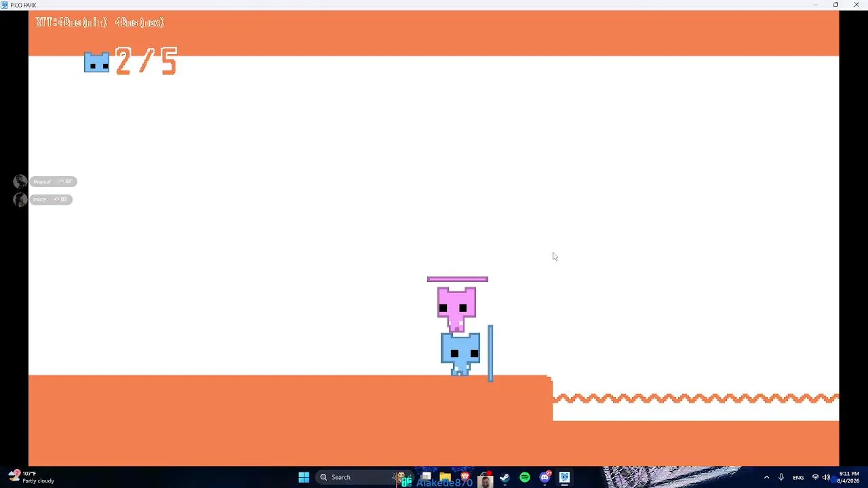Restore down the PICO PARK window

point(835,5)
